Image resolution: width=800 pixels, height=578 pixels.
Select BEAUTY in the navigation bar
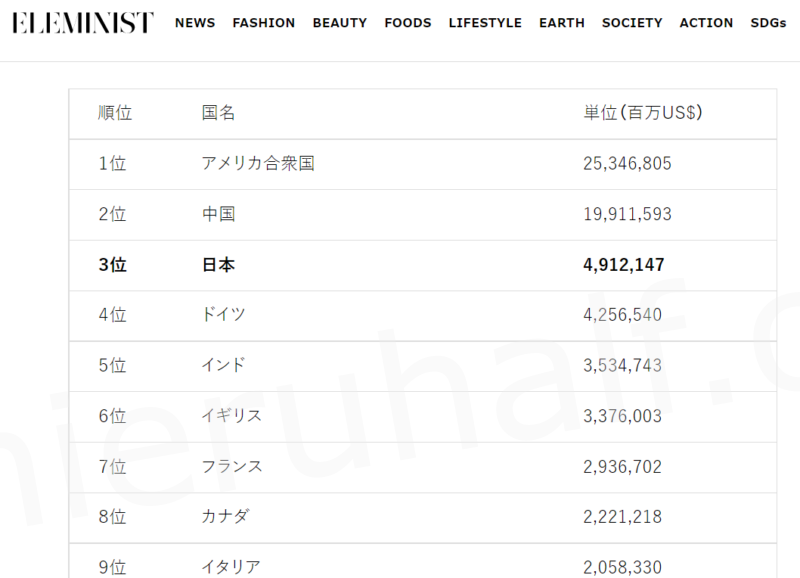pyautogui.click(x=340, y=23)
